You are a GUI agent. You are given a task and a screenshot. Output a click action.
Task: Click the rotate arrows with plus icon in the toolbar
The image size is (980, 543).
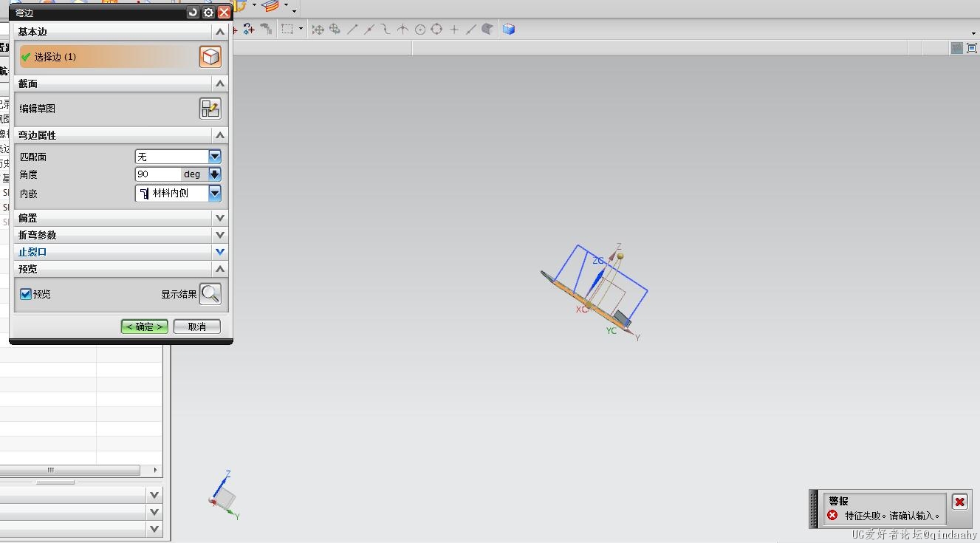249,30
